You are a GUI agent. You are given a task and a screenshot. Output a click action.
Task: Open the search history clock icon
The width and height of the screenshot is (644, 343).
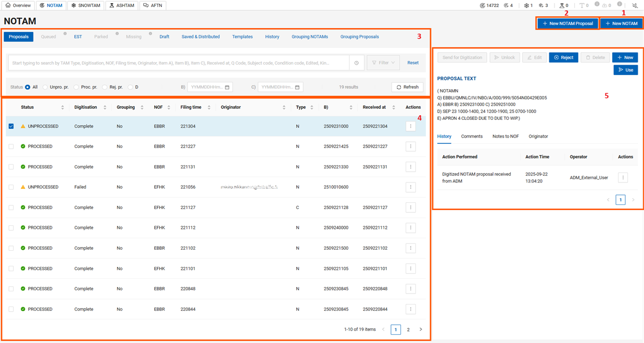(357, 63)
